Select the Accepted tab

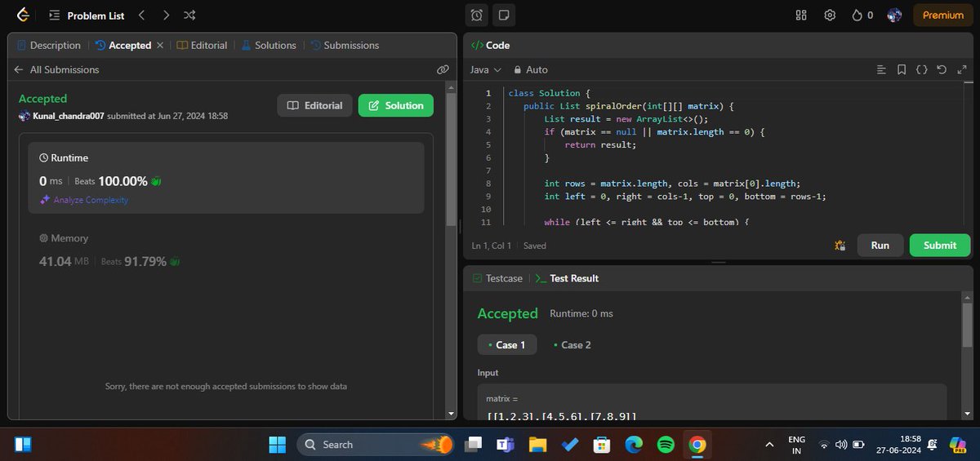(124, 46)
